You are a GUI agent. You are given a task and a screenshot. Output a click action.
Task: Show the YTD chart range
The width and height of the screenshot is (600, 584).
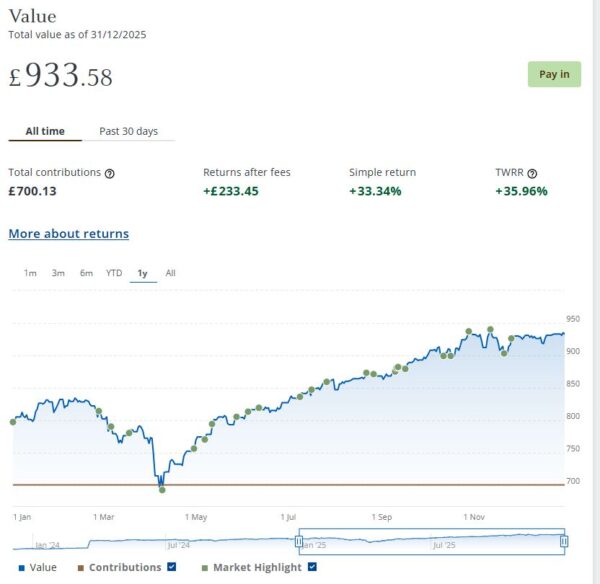click(x=114, y=273)
